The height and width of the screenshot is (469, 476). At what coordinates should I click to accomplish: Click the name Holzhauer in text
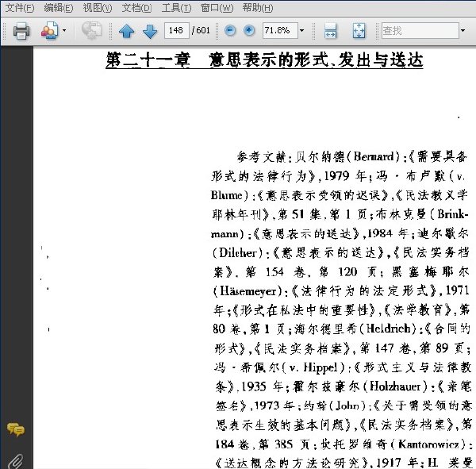point(395,386)
